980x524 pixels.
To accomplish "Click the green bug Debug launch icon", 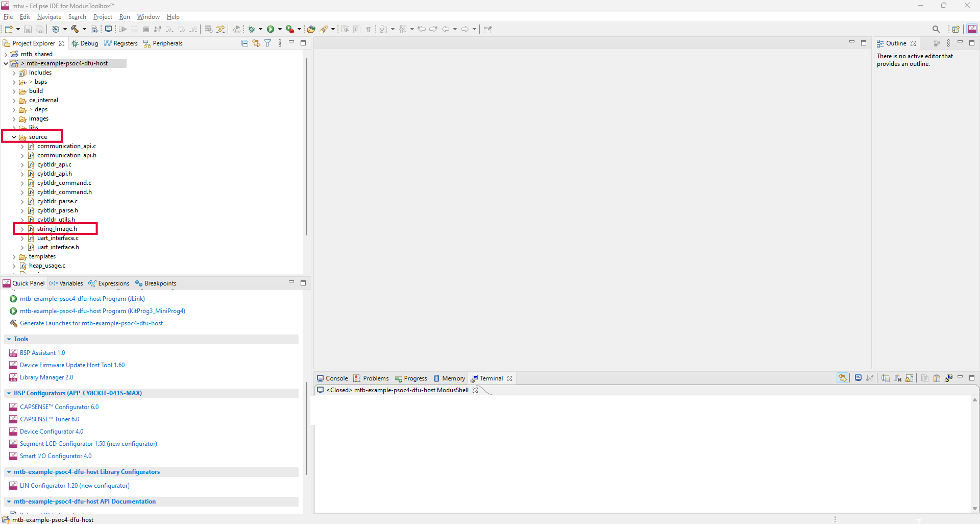I will point(251,29).
